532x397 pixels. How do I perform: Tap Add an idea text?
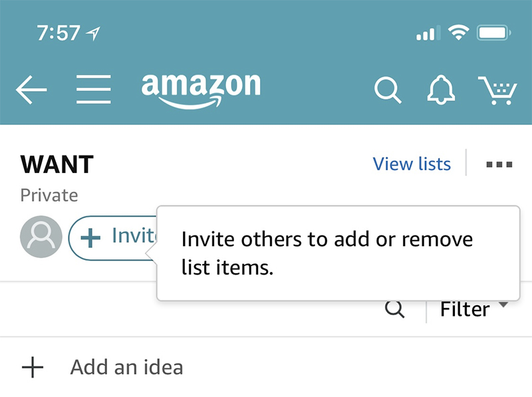pyautogui.click(x=126, y=367)
